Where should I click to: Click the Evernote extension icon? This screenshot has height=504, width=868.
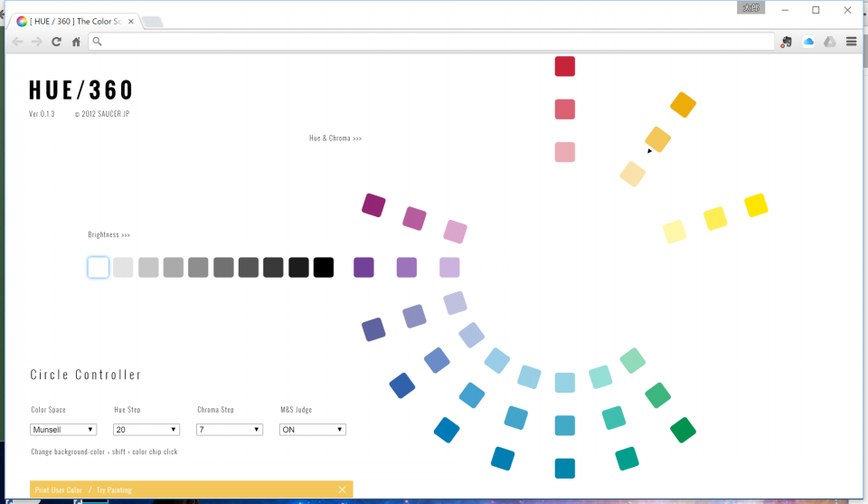click(787, 42)
